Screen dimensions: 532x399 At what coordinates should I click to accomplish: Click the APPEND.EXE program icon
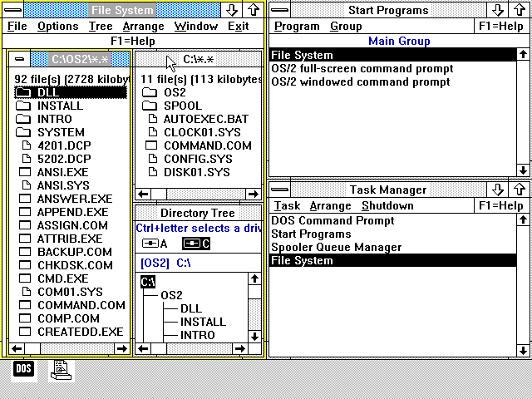click(x=25, y=212)
